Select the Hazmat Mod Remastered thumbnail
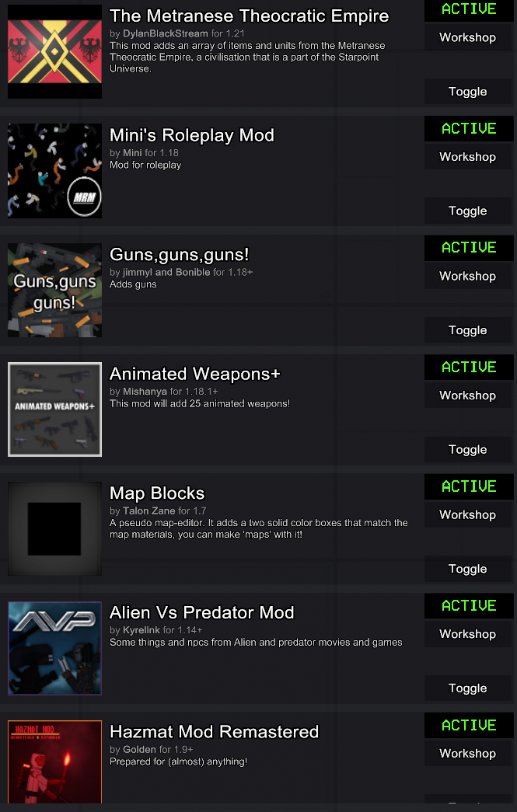This screenshot has height=812, width=517. pos(54,761)
